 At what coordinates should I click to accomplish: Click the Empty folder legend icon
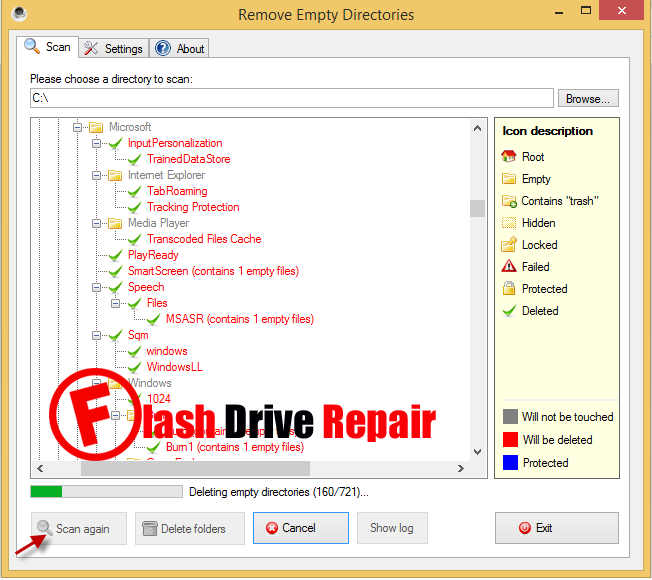click(x=509, y=179)
